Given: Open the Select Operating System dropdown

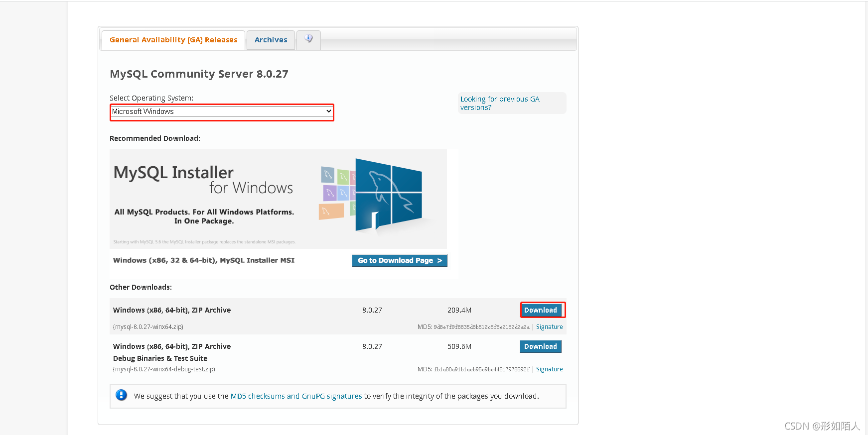Looking at the screenshot, I should [222, 111].
